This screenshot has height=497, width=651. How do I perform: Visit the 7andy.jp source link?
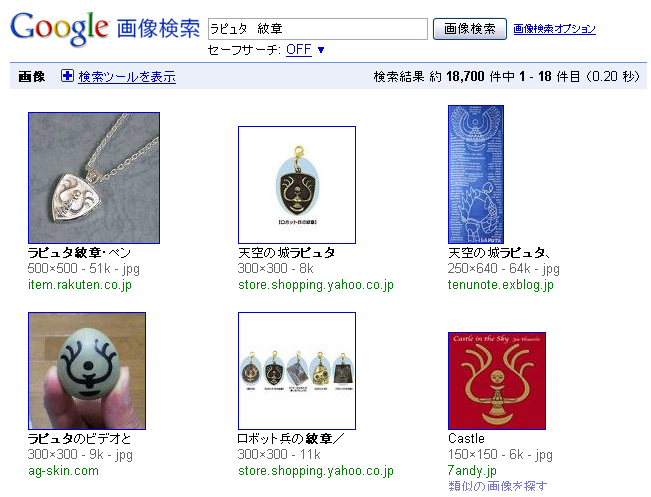(x=472, y=471)
